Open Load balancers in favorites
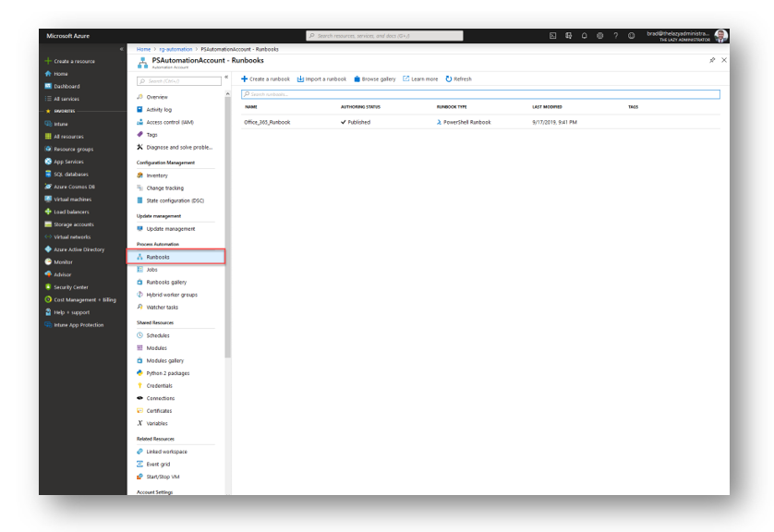The image size is (774, 532). tap(67, 212)
